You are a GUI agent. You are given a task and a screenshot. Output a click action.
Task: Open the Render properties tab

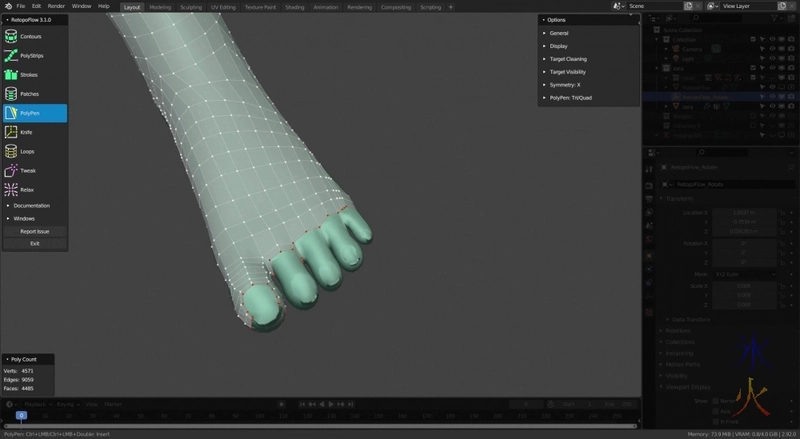[649, 185]
